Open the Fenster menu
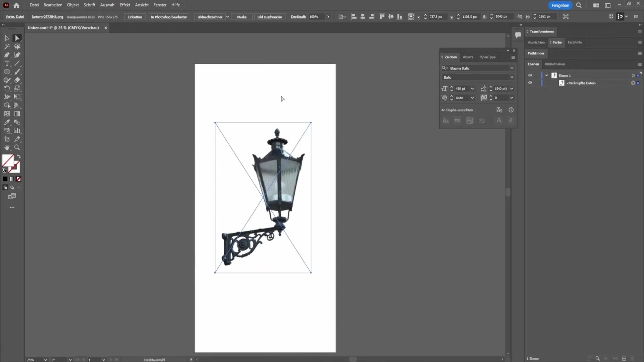The image size is (644, 362). (160, 5)
